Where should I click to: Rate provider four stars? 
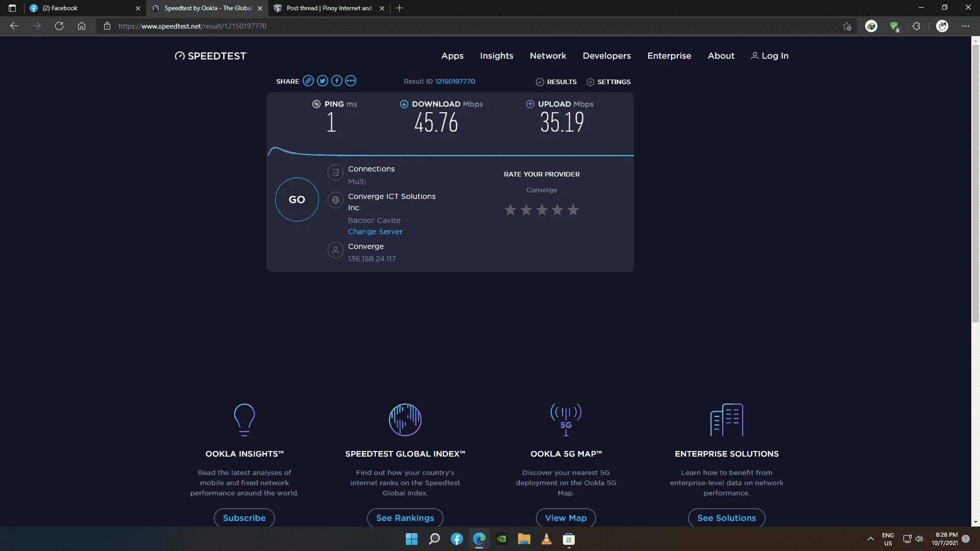[x=557, y=210]
